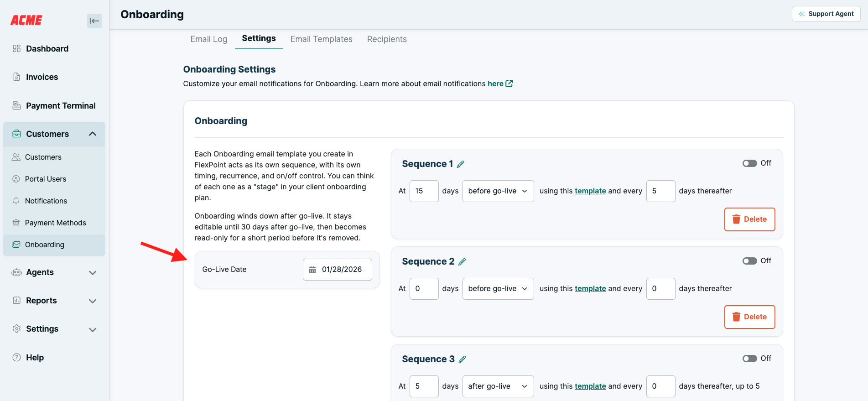Edit Sequence 3 name with pencil icon
The height and width of the screenshot is (401, 868).
click(x=462, y=359)
